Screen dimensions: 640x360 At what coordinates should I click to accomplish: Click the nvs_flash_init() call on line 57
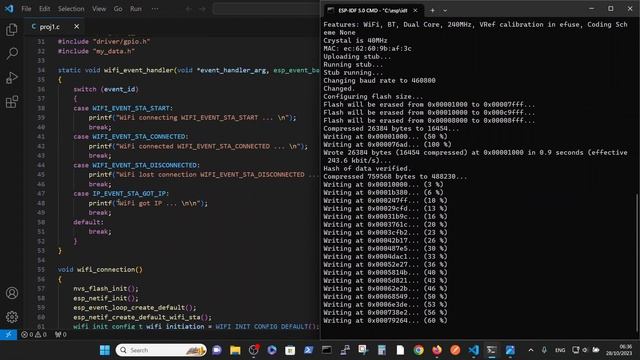pyautogui.click(x=106, y=289)
